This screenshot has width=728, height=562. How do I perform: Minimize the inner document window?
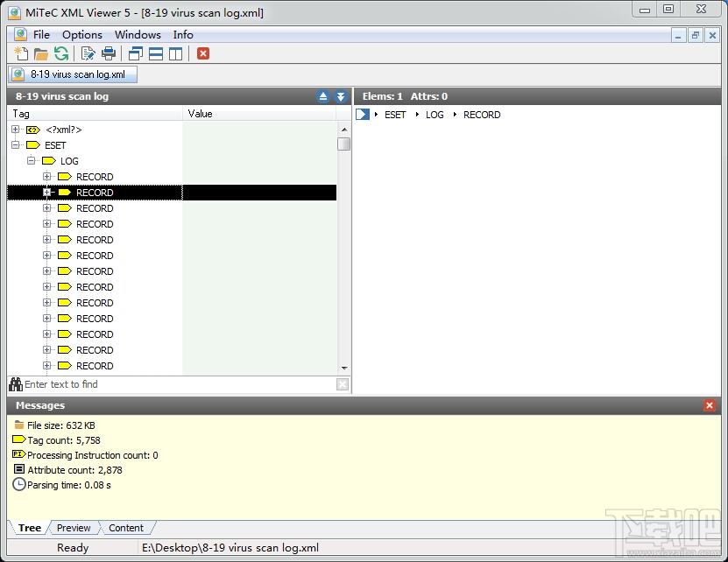(x=678, y=35)
